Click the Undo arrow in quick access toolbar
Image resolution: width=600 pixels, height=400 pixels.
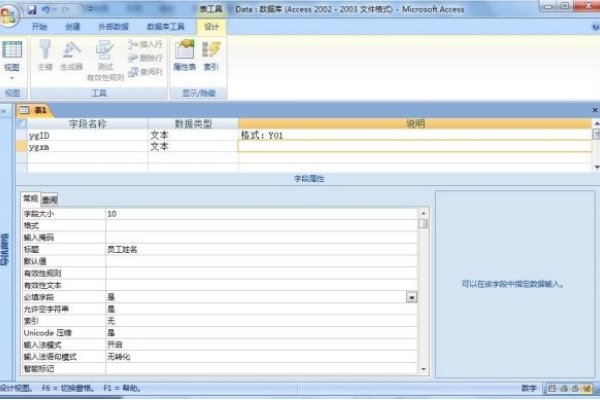pos(45,10)
